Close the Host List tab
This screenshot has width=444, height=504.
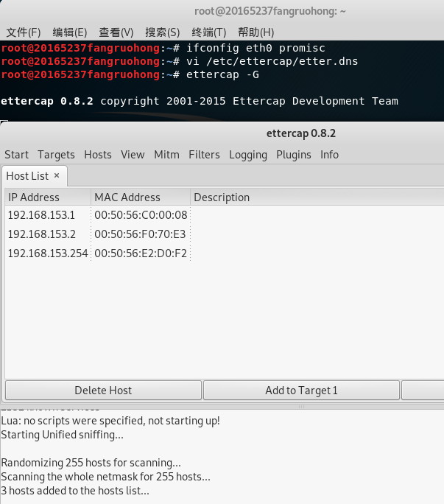[x=57, y=175]
